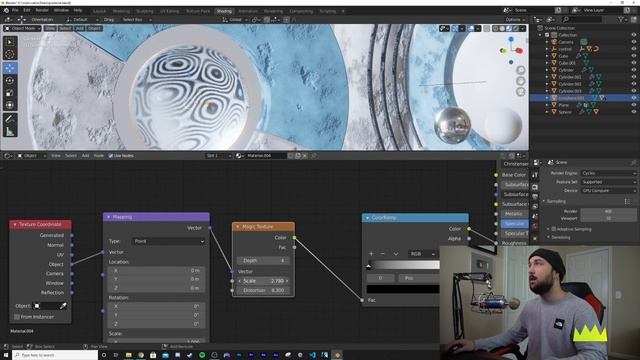The height and width of the screenshot is (360, 640).
Task: Hide the Sphere object in outliner
Action: coord(634,112)
